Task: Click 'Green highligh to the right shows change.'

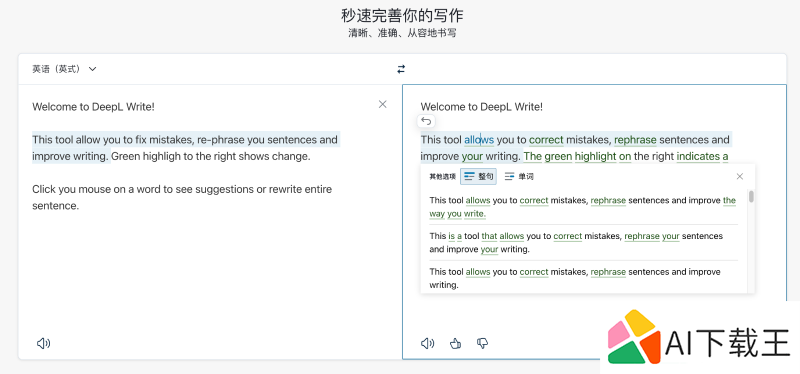Action: click(211, 156)
